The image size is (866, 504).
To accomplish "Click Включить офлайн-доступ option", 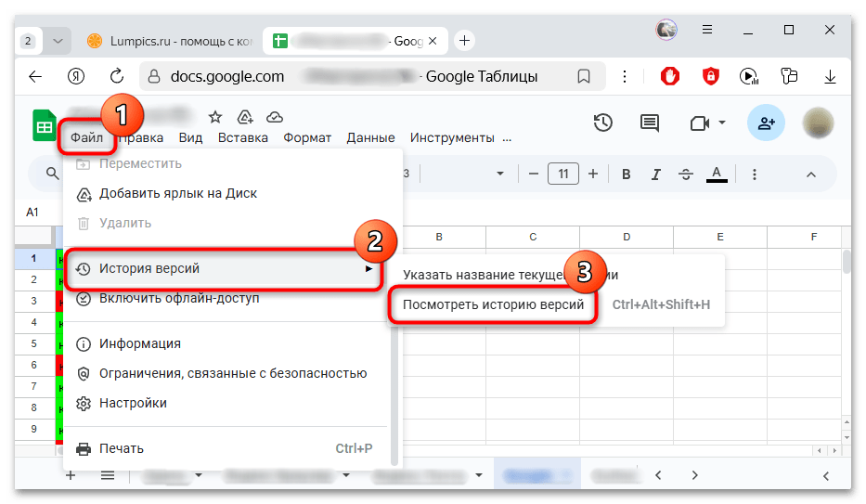I will (179, 299).
